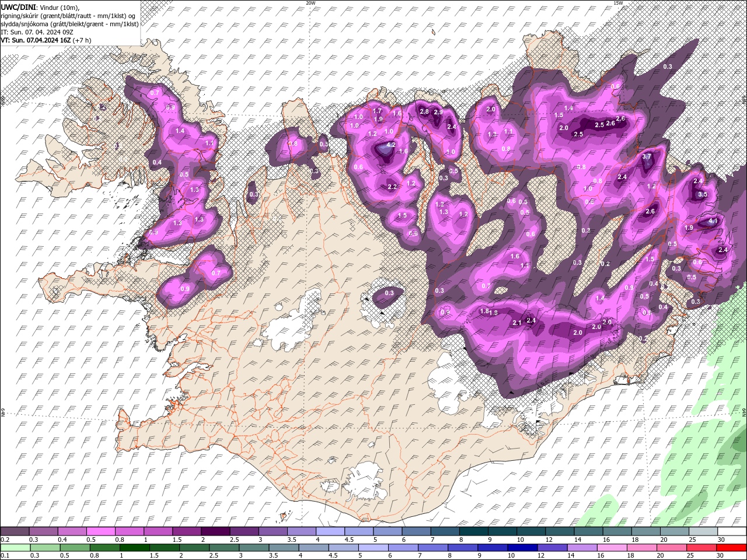This screenshot has width=747, height=560.
Task: Click the 25 label in top legend row
Action: (x=693, y=540)
